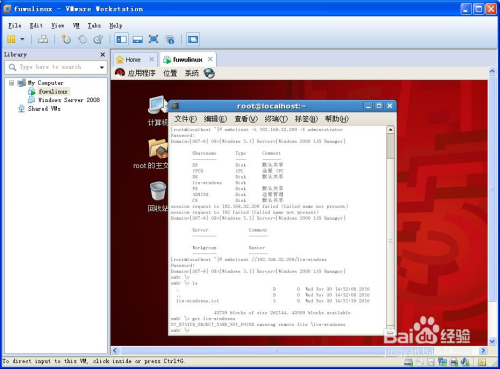Click the terminal window title icon

click(175, 106)
